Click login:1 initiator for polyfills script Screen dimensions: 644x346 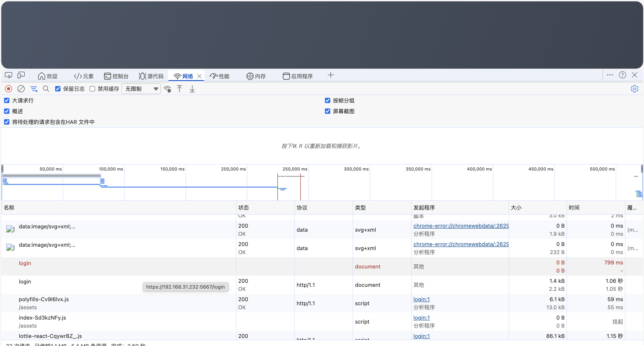(x=421, y=299)
